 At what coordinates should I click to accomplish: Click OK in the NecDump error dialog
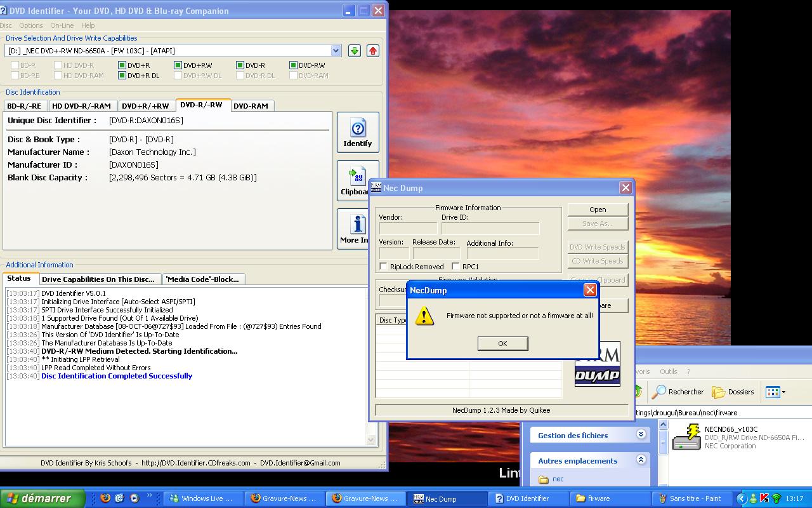pos(502,344)
